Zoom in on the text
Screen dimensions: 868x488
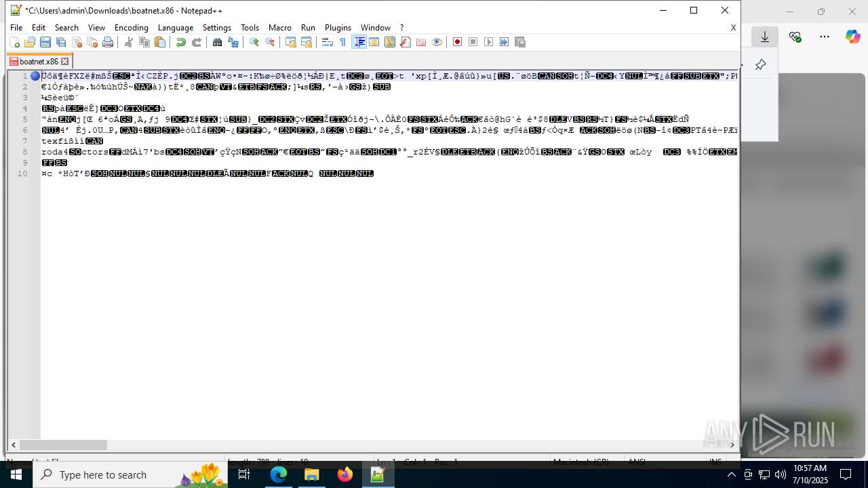[x=254, y=42]
